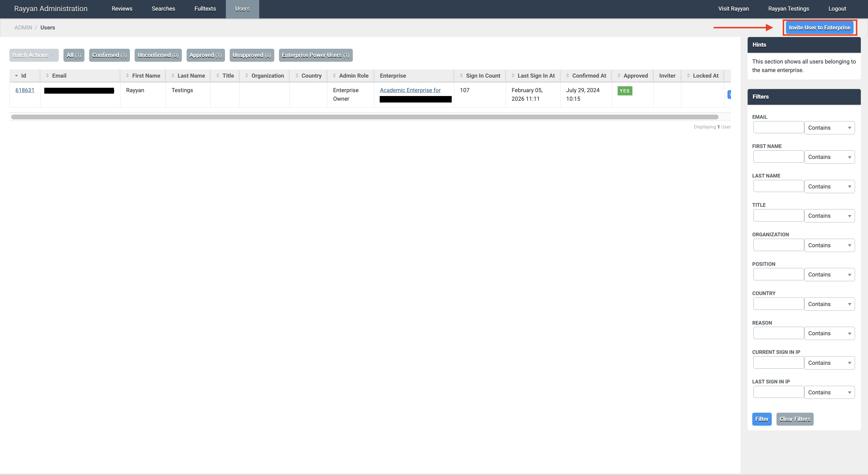Sort by First Name column
This screenshot has height=475, width=868.
(x=146, y=76)
